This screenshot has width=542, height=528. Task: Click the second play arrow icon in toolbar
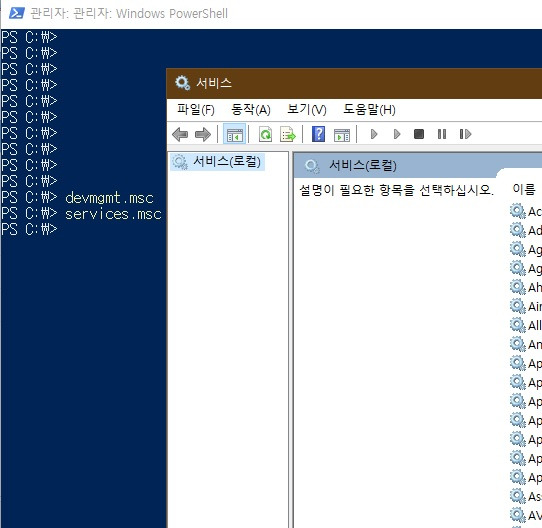(397, 134)
